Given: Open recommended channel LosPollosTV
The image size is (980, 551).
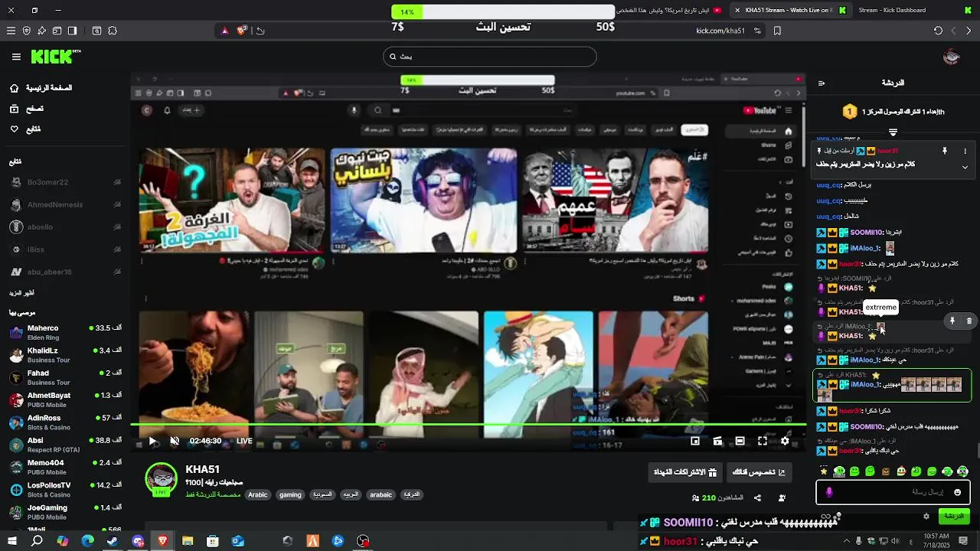Looking at the screenshot, I should point(65,489).
